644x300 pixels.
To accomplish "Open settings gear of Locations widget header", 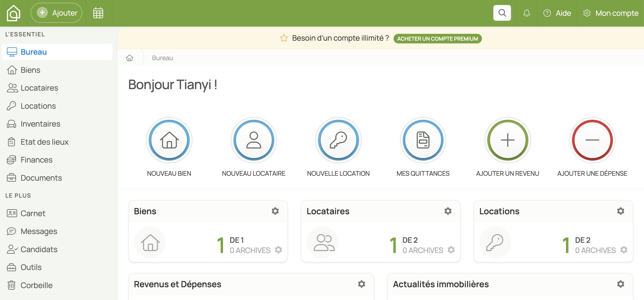I will [621, 211].
